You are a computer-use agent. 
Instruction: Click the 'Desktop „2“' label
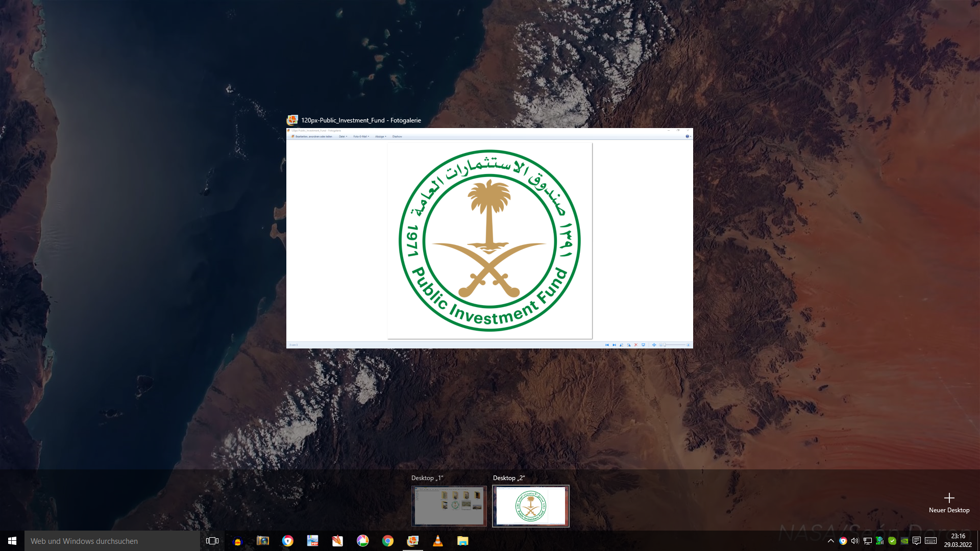[509, 478]
